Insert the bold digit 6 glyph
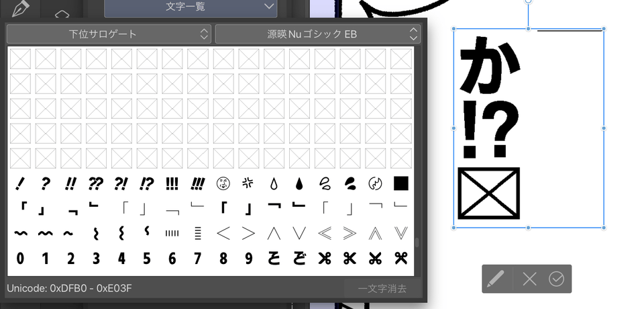Image resolution: width=644 pixels, height=309 pixels. (x=172, y=259)
